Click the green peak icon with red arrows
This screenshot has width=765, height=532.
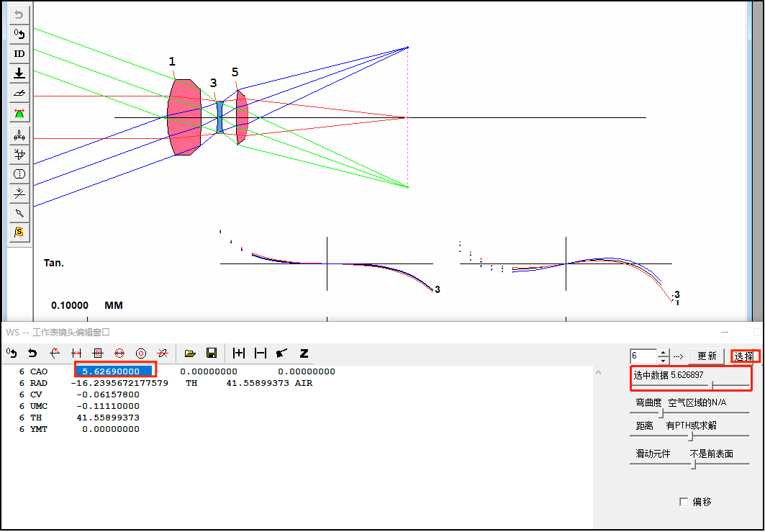19,113
